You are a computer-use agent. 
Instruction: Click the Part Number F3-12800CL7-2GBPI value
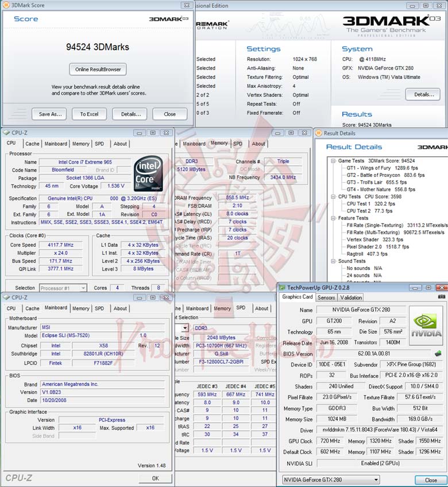pos(221,362)
